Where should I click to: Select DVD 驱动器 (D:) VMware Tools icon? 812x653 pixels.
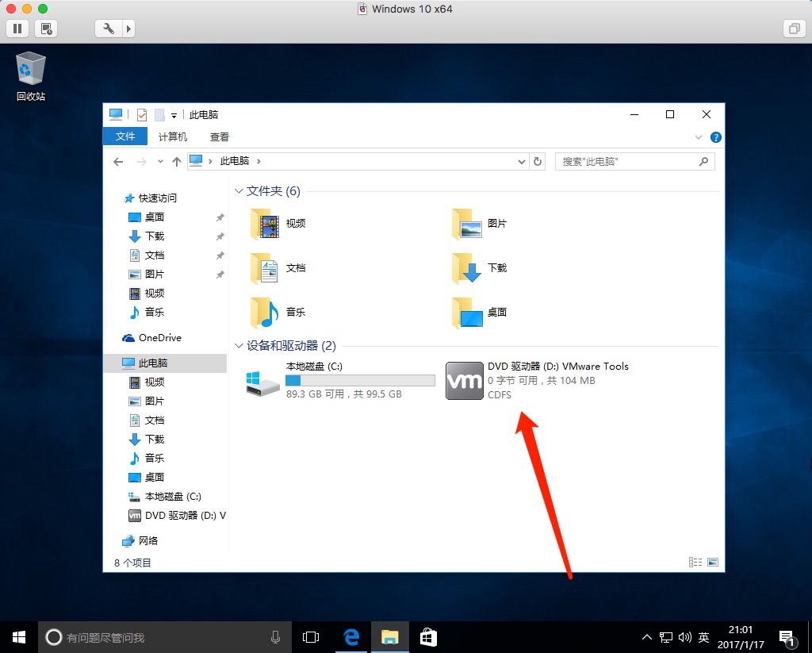[x=465, y=381]
